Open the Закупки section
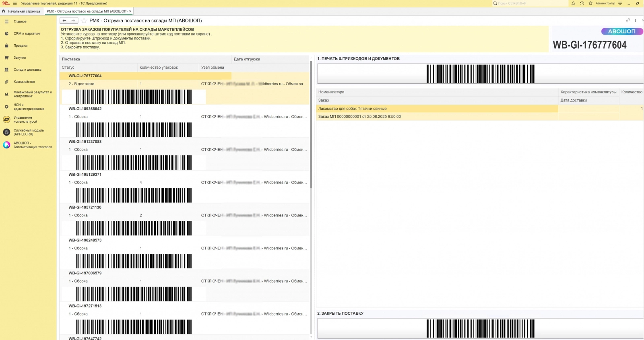Viewport: 644px width, 340px height. pyautogui.click(x=20, y=58)
